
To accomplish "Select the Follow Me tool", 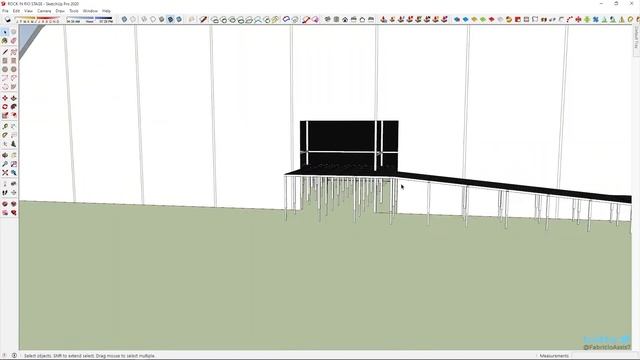I will coord(13,107).
